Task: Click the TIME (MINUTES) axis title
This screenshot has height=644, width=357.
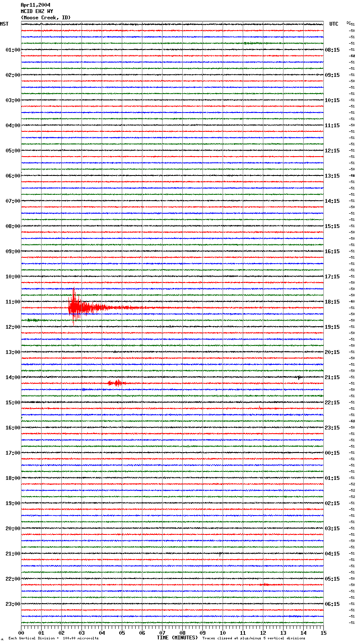Action: click(177, 638)
